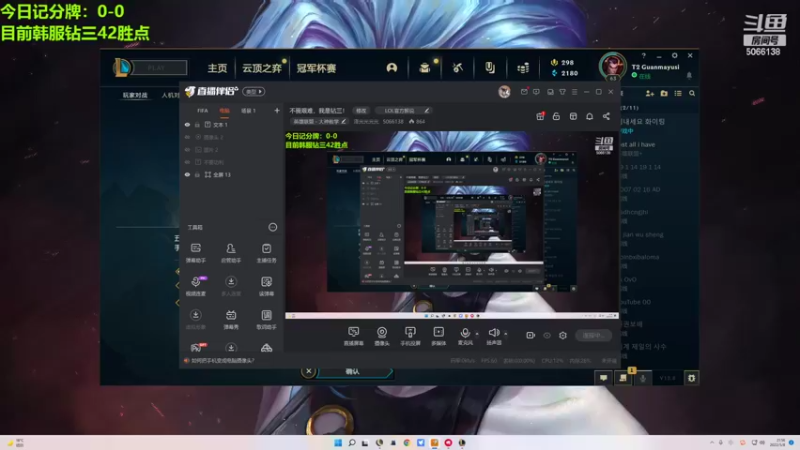Viewport: 800px width, 450px height.
Task: Click the share icon above the preview
Action: coord(606,116)
